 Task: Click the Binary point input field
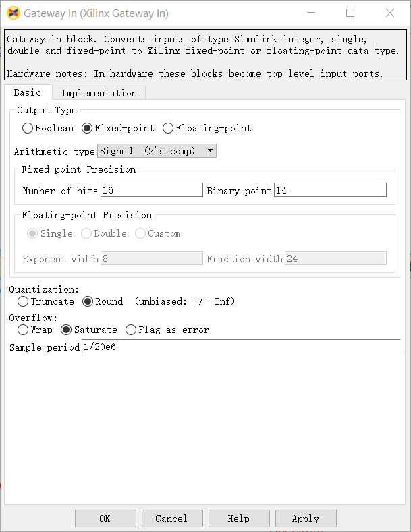coord(330,190)
